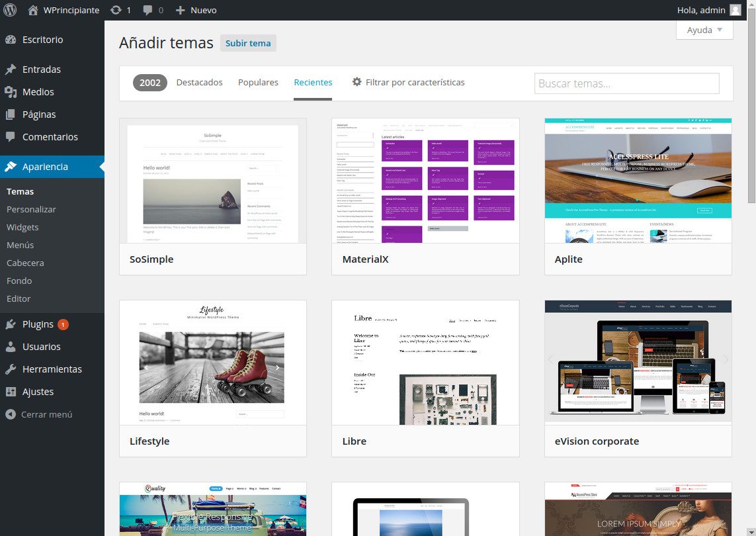Open the Lifestyle theme thumbnail

pos(212,363)
